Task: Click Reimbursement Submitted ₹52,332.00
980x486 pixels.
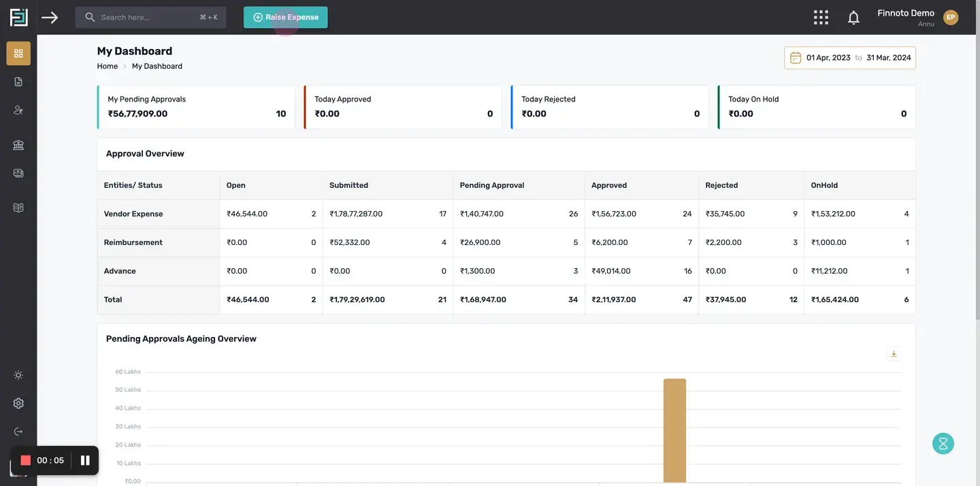Action: (350, 242)
